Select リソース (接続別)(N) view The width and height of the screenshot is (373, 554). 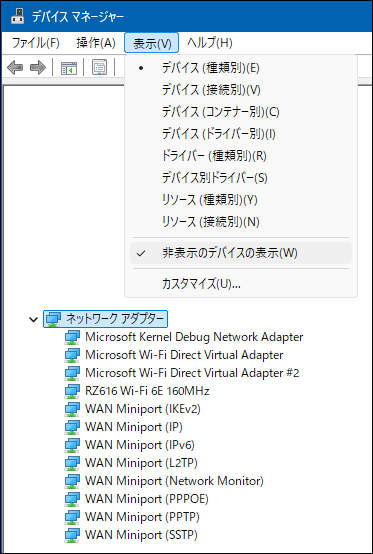241,222
